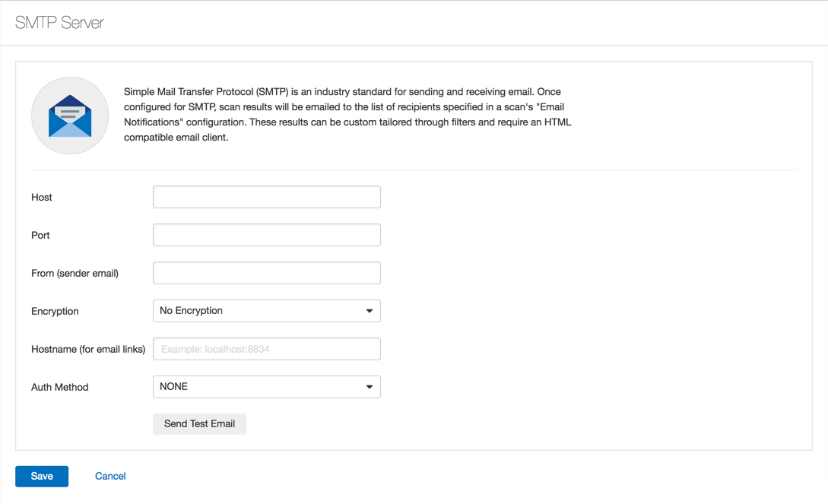Save the SMTP server settings
Screen dimensions: 828x504
coord(42,476)
